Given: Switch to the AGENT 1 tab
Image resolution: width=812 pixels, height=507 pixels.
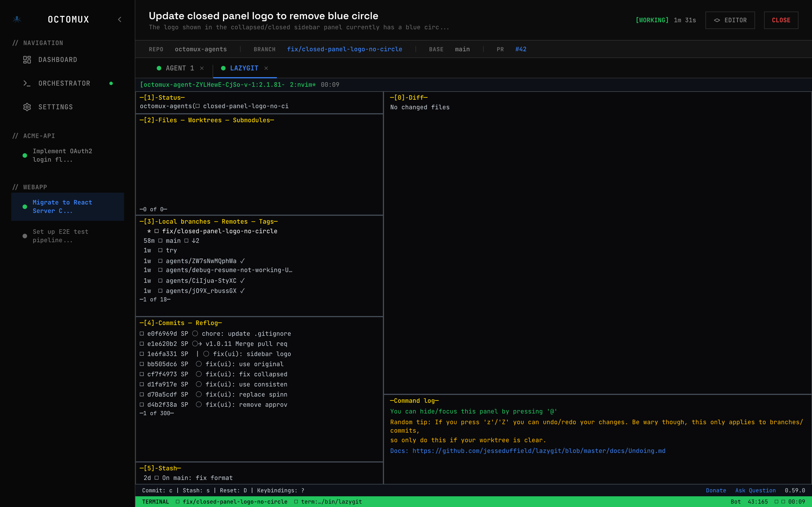Looking at the screenshot, I should point(180,68).
